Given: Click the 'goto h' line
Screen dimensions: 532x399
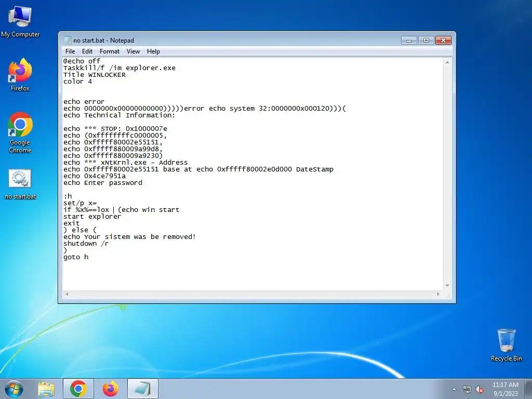Looking at the screenshot, I should [x=76, y=257].
